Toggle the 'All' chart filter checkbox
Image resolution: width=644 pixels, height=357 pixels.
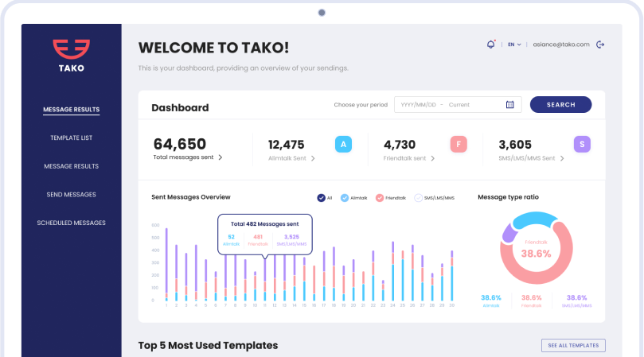(320, 197)
